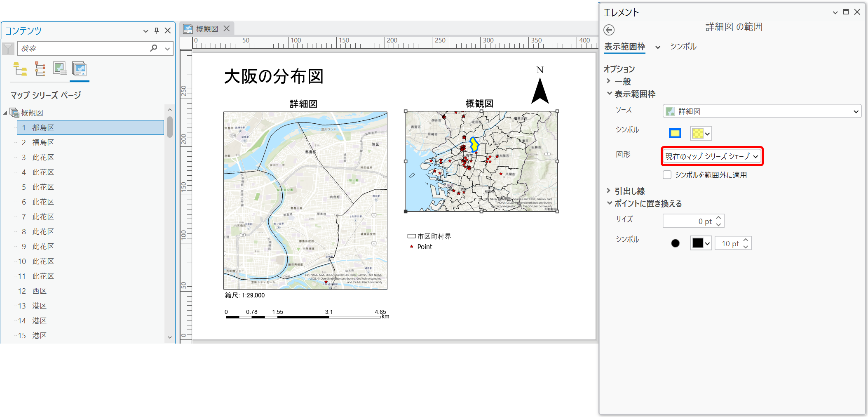Pin the コンテンツ pane with auto-hide icon
The image size is (868, 417).
(157, 31)
